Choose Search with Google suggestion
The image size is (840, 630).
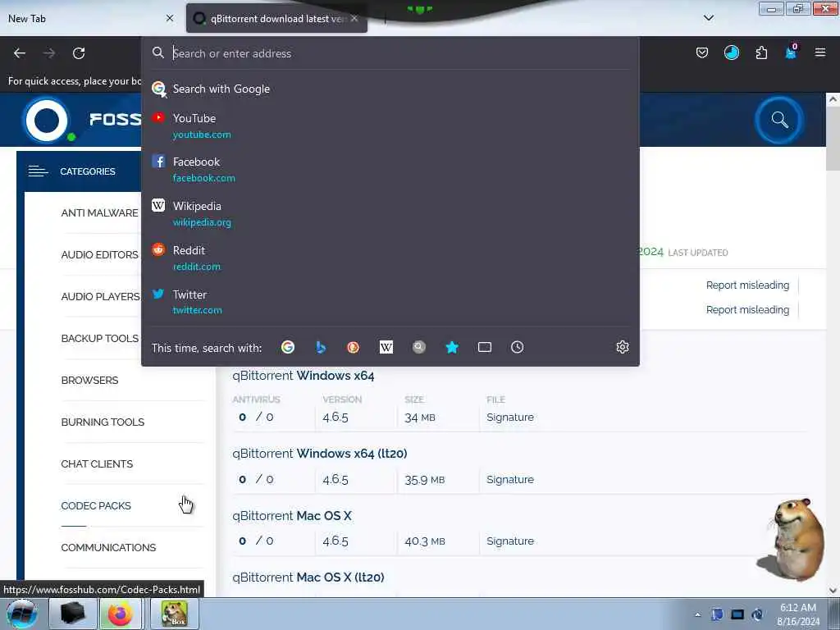click(390, 89)
